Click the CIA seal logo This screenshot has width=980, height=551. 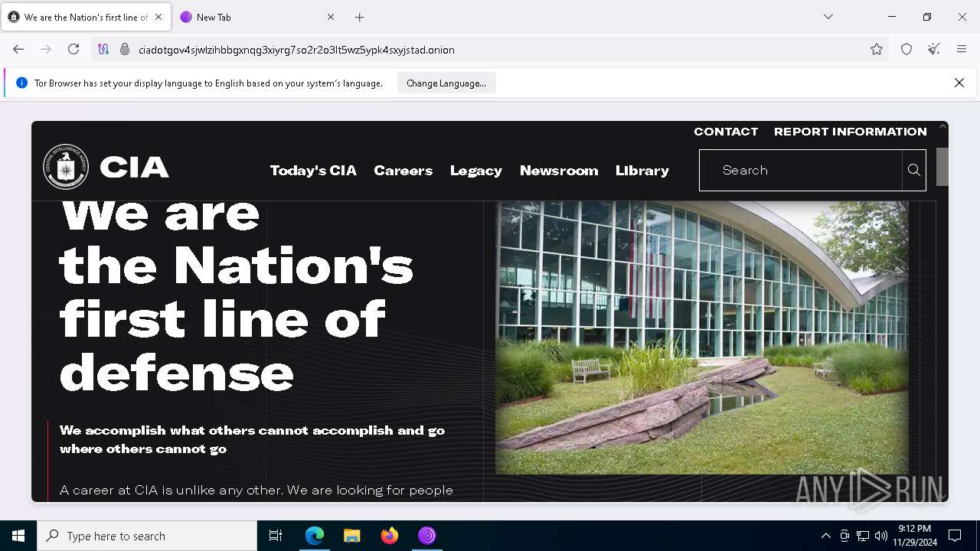(x=66, y=166)
